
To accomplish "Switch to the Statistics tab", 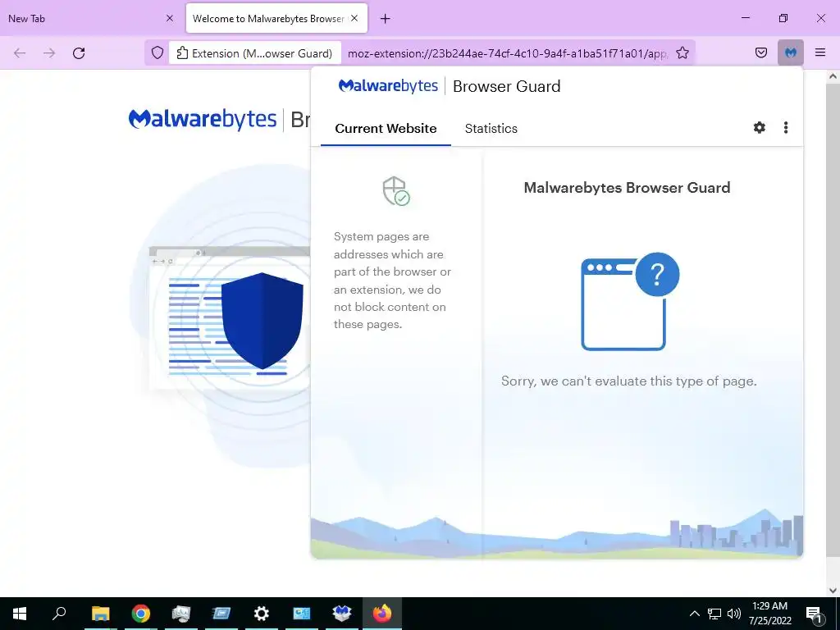I will point(491,129).
